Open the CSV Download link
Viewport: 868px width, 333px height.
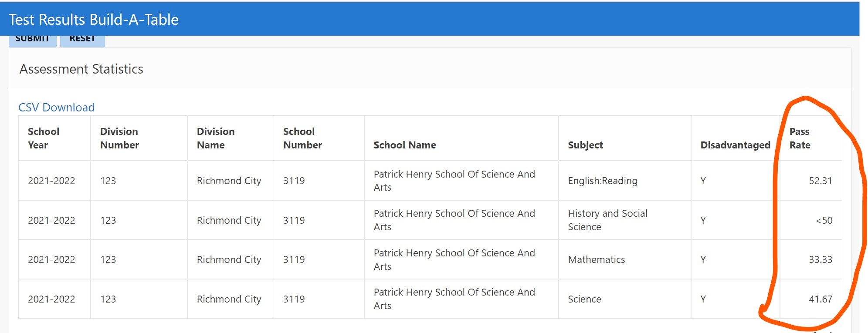[x=57, y=108]
